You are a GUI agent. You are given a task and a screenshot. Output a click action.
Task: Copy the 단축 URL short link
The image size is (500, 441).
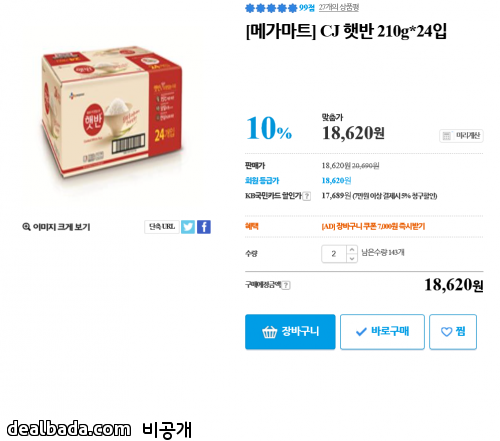click(x=162, y=227)
